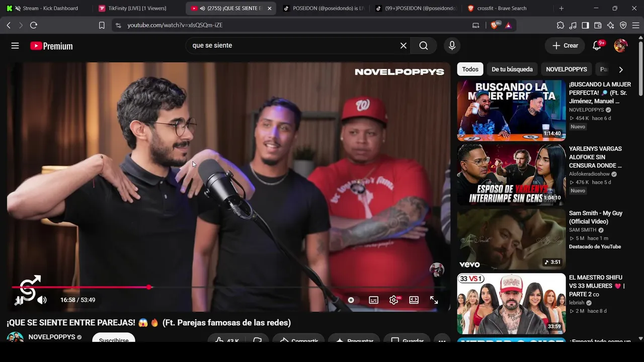Toggle subtitles in the video player

[x=373, y=300]
